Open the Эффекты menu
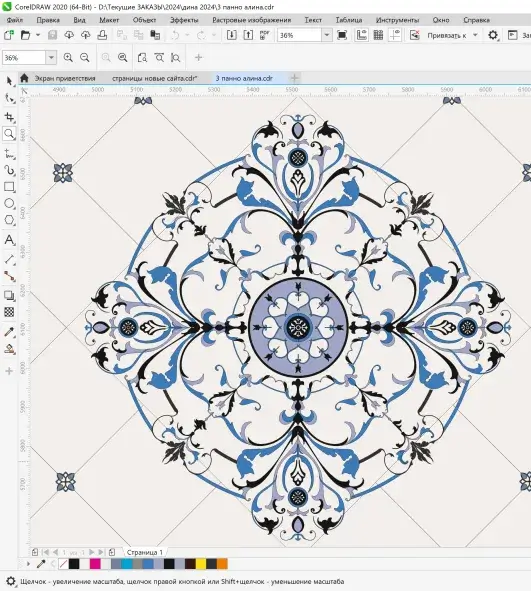The image size is (531, 591). pos(184,20)
